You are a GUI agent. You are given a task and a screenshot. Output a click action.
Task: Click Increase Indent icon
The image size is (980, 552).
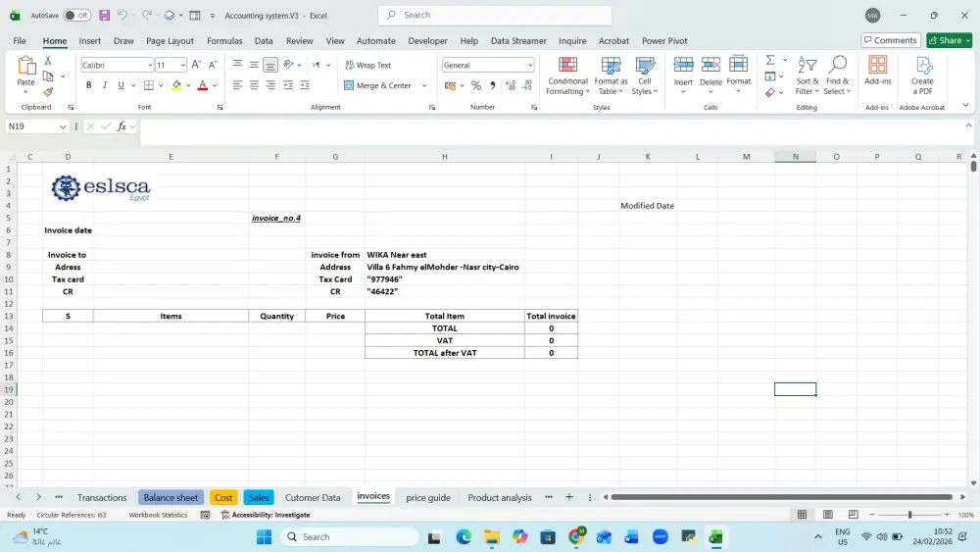[x=305, y=85]
